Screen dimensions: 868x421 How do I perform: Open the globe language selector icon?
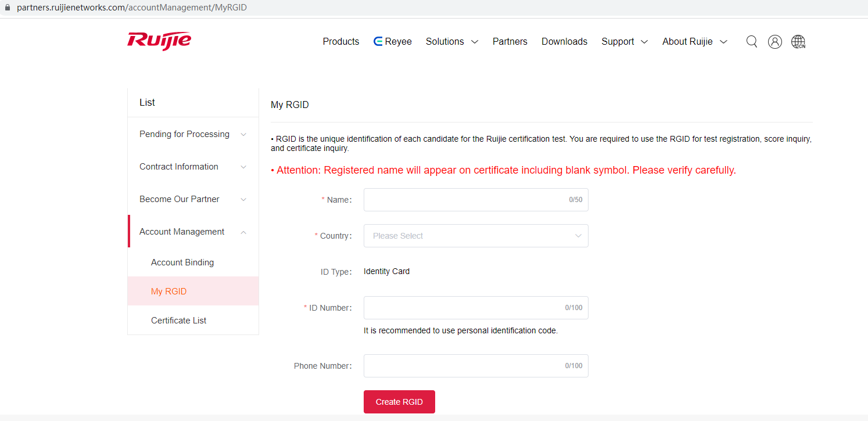pyautogui.click(x=798, y=42)
